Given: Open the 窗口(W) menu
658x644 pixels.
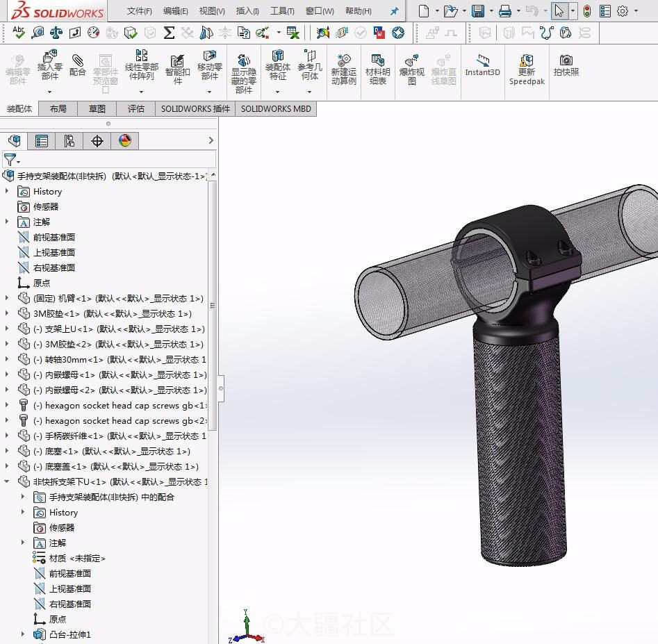Looking at the screenshot, I should pos(320,11).
